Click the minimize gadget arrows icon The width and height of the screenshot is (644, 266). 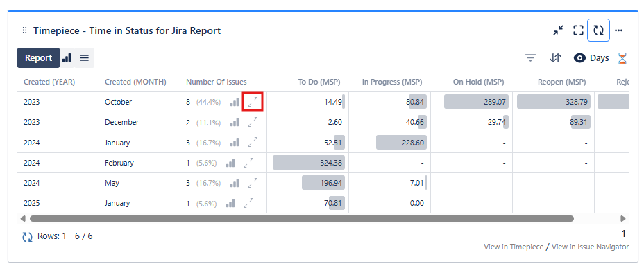click(558, 30)
